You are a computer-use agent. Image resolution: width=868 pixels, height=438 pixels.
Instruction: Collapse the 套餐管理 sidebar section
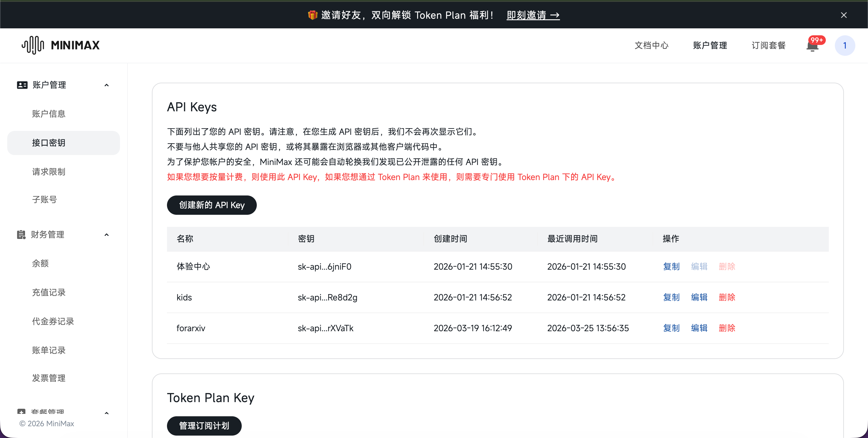click(x=106, y=413)
